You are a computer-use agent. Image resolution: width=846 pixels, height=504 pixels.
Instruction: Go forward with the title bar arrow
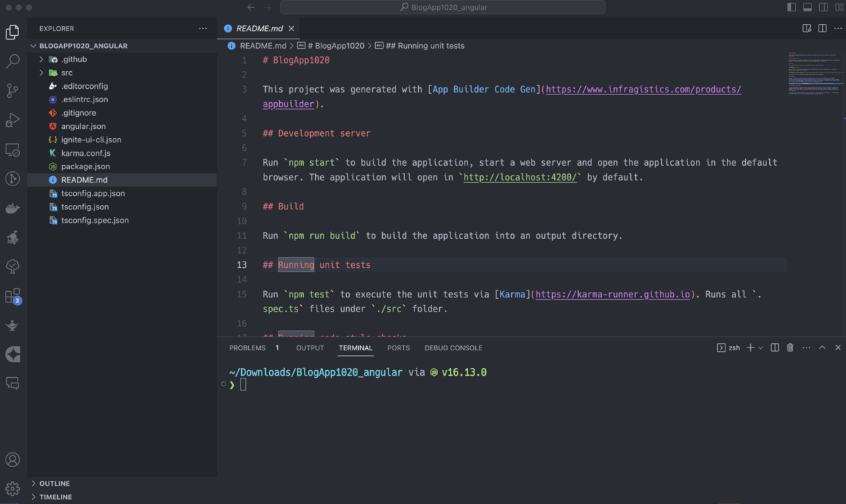pos(267,7)
